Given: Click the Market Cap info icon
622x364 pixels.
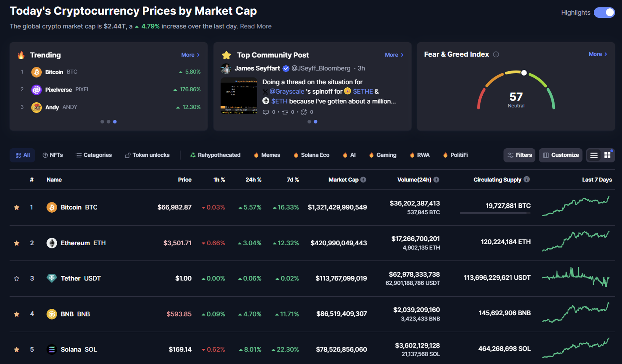Looking at the screenshot, I should coord(363,180).
